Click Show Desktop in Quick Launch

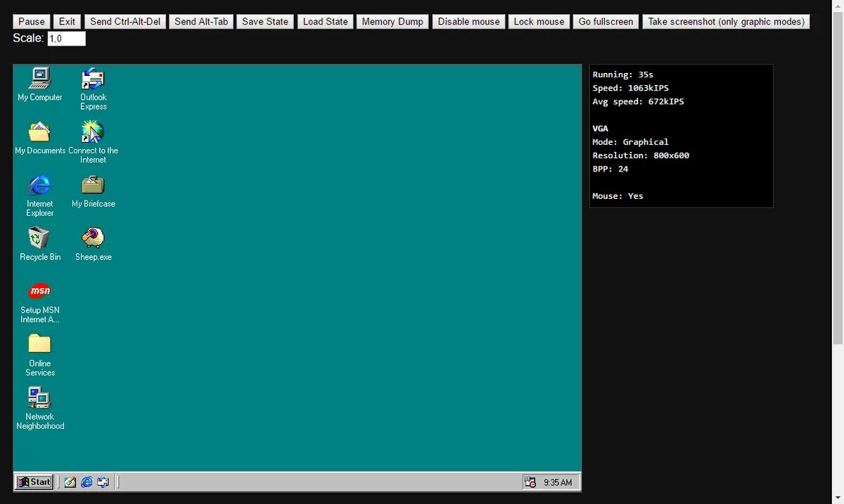pos(70,482)
